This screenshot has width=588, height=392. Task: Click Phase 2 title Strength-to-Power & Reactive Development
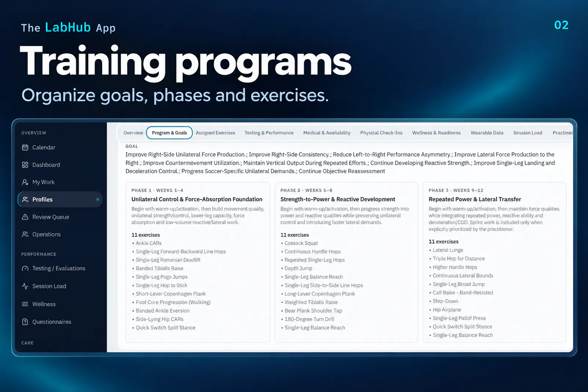(x=338, y=199)
